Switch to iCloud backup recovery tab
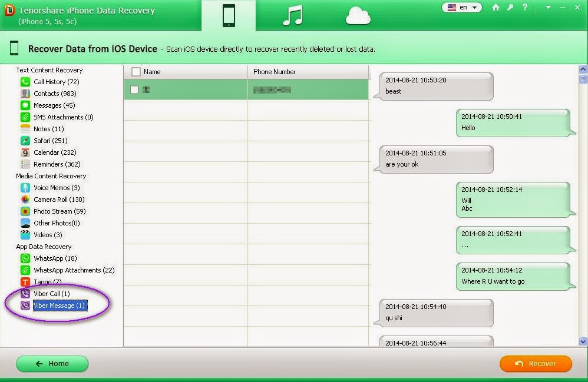The image size is (588, 382). click(x=358, y=15)
